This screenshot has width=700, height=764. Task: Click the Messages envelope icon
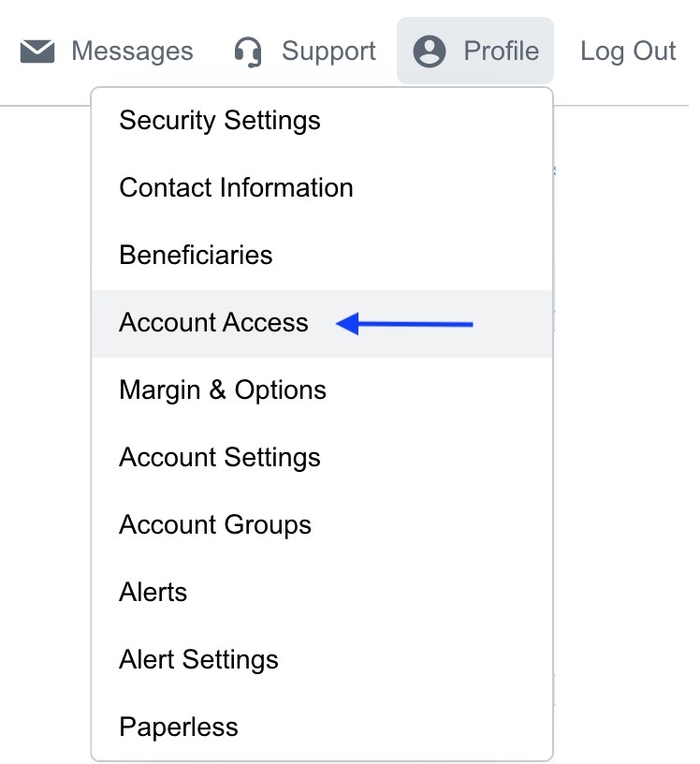click(37, 51)
